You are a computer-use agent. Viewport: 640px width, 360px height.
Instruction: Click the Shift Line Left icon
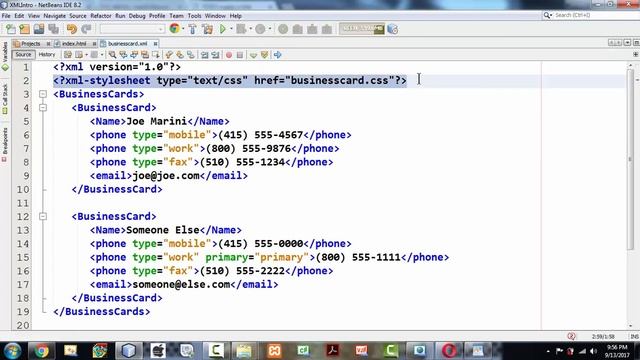[204, 55]
